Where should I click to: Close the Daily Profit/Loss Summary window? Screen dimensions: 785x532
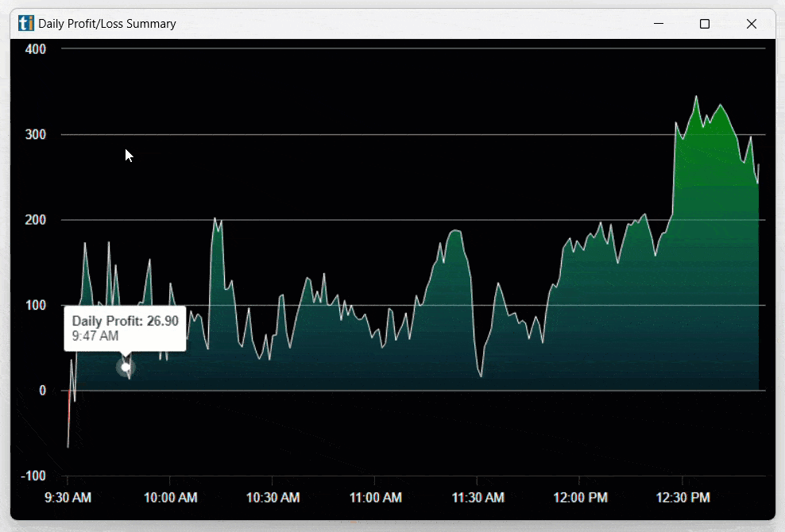click(x=751, y=24)
